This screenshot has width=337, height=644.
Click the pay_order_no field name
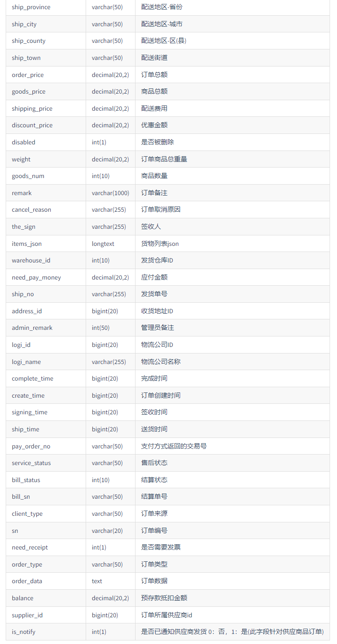[x=31, y=446]
